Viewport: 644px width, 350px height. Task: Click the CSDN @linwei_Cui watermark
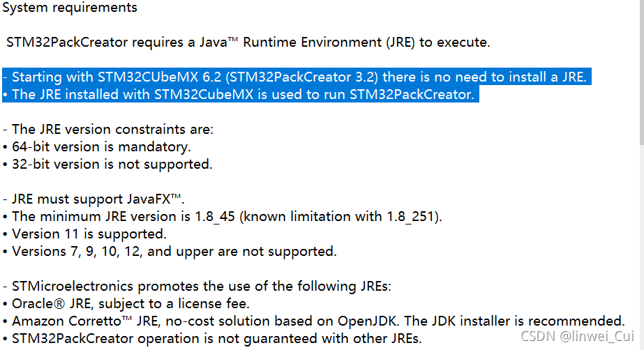(578, 336)
